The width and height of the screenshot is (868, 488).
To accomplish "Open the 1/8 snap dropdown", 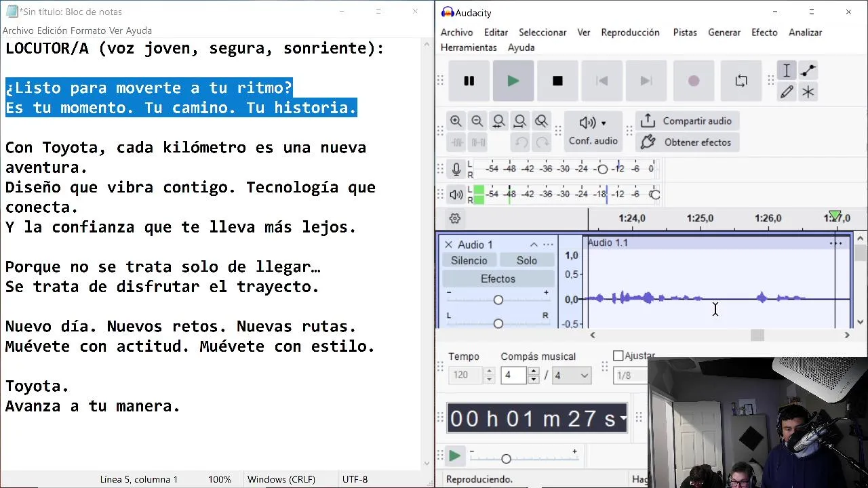I will (631, 375).
